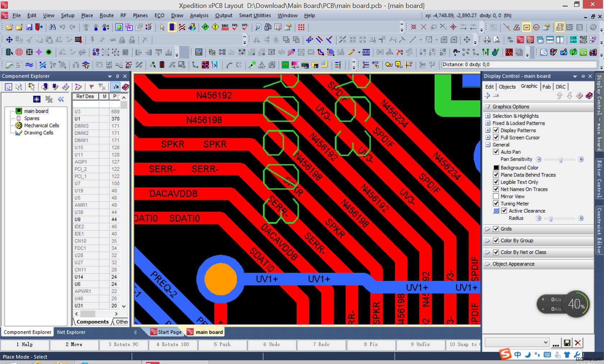Disable the Auto Pan checkbox
604x364 pixels.
click(x=496, y=152)
